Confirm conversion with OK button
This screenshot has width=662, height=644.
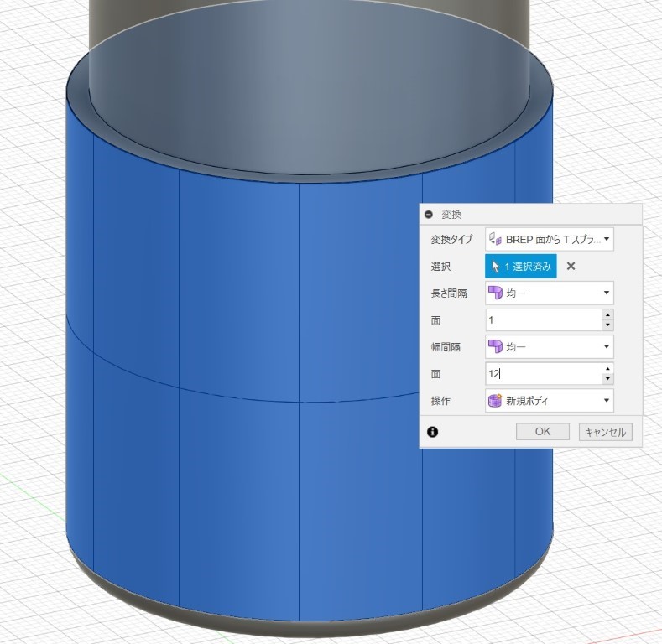[x=543, y=432]
